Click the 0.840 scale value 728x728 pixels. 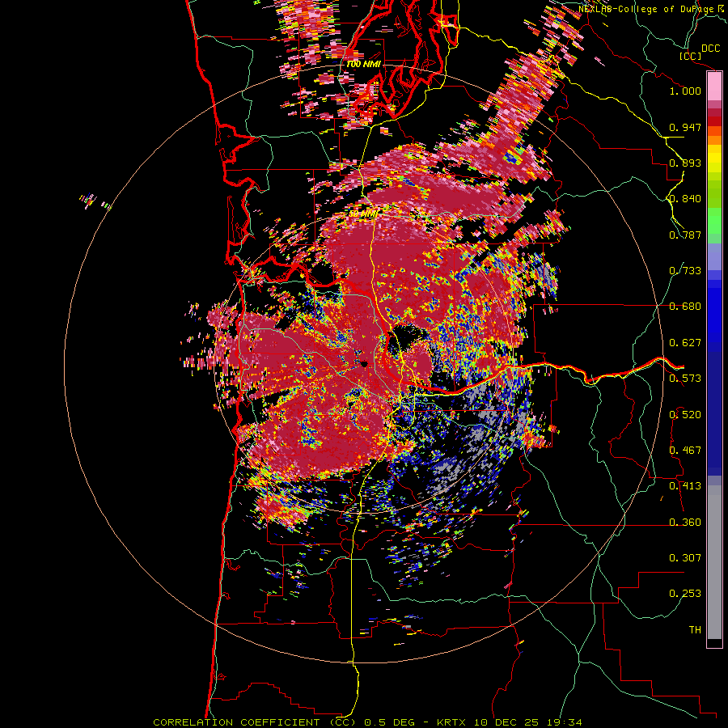(x=685, y=199)
